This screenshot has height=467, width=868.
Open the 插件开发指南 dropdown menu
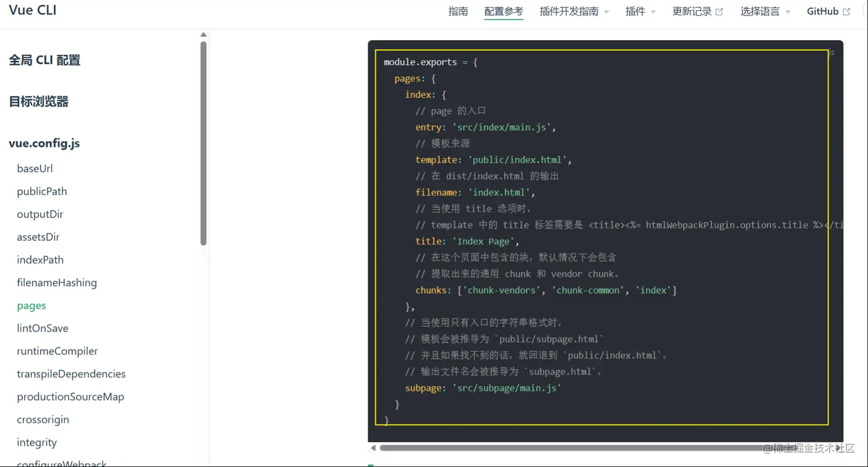coord(574,11)
